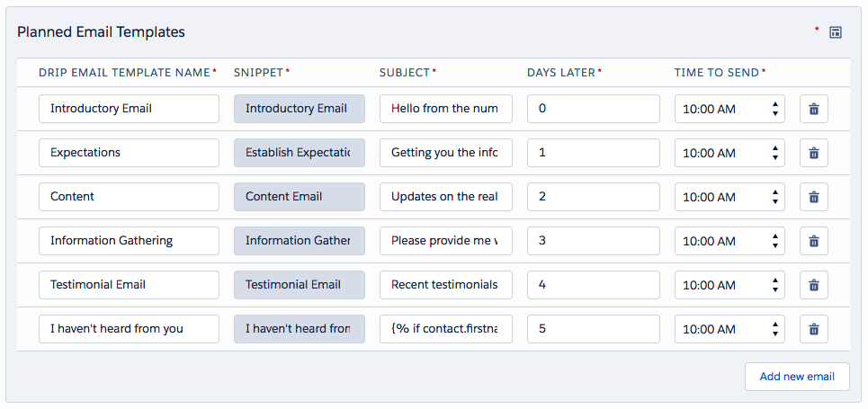Click the Add new email button
Screen dimensions: 868x409
(796, 377)
